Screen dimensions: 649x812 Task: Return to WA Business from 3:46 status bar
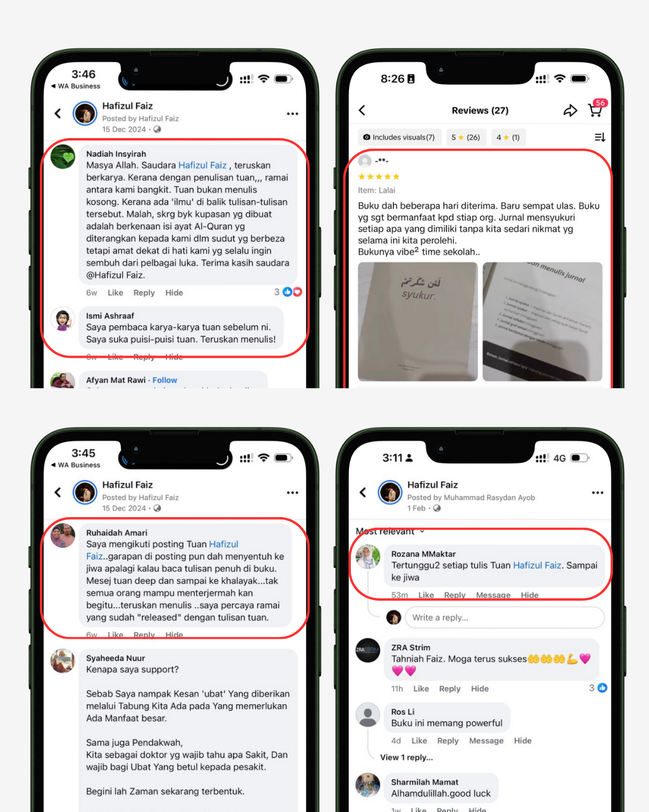pyautogui.click(x=75, y=86)
